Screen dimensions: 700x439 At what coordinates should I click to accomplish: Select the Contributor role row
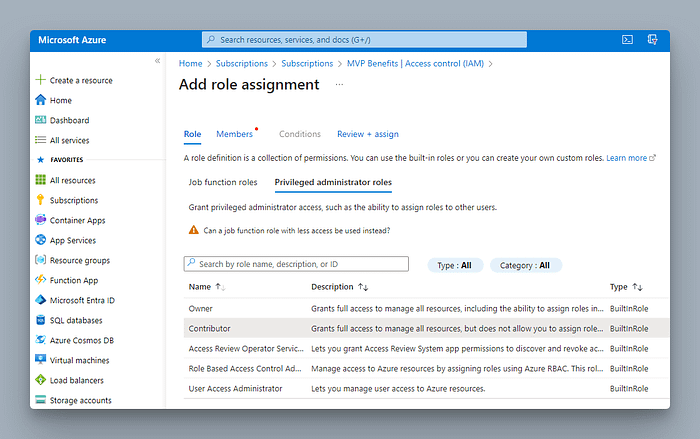click(426, 328)
